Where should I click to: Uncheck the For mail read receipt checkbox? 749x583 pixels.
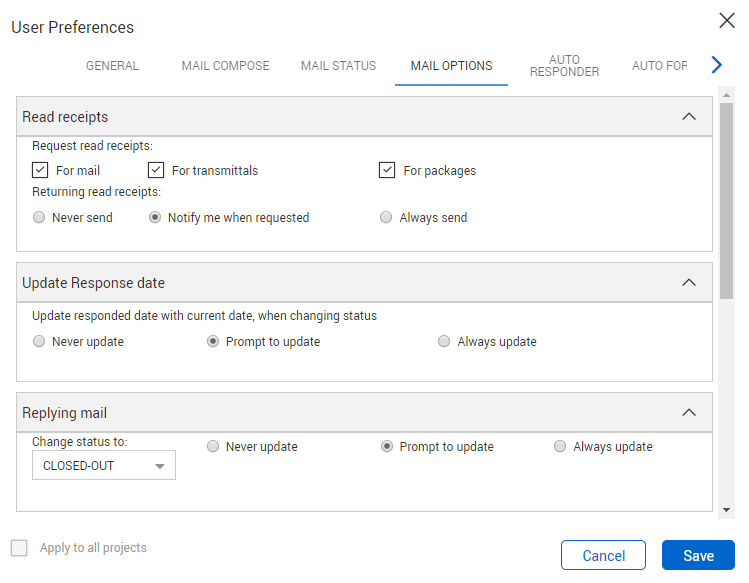point(40,170)
